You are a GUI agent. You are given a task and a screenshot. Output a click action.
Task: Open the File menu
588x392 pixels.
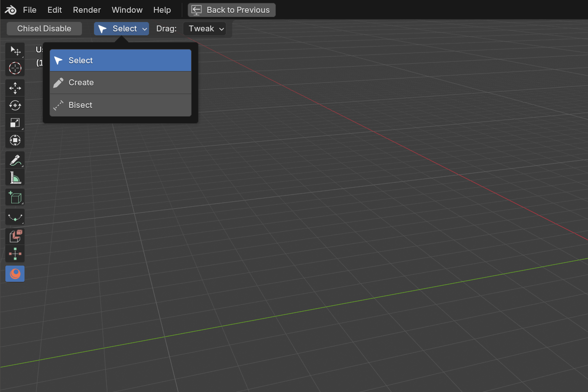(x=30, y=10)
